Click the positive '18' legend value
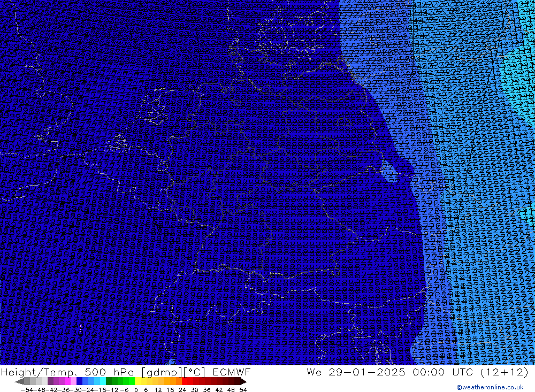Screen dimensions: 535x392 coord(170,390)
